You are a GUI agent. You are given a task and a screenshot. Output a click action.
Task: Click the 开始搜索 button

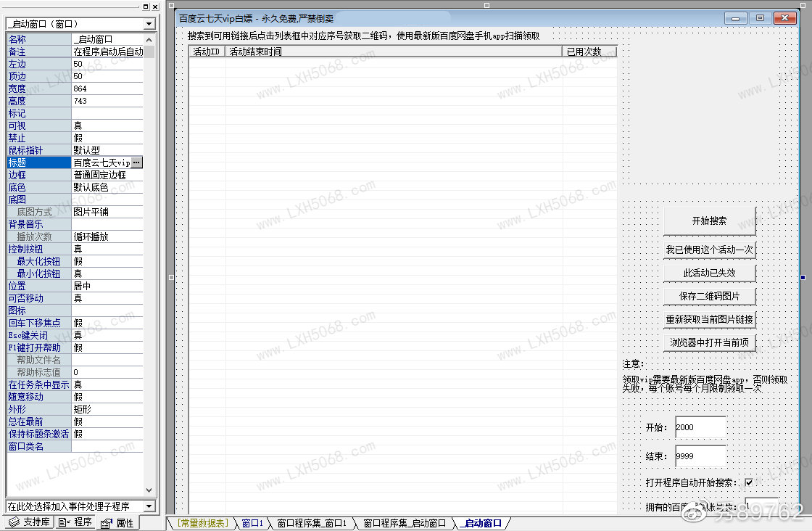click(x=709, y=221)
